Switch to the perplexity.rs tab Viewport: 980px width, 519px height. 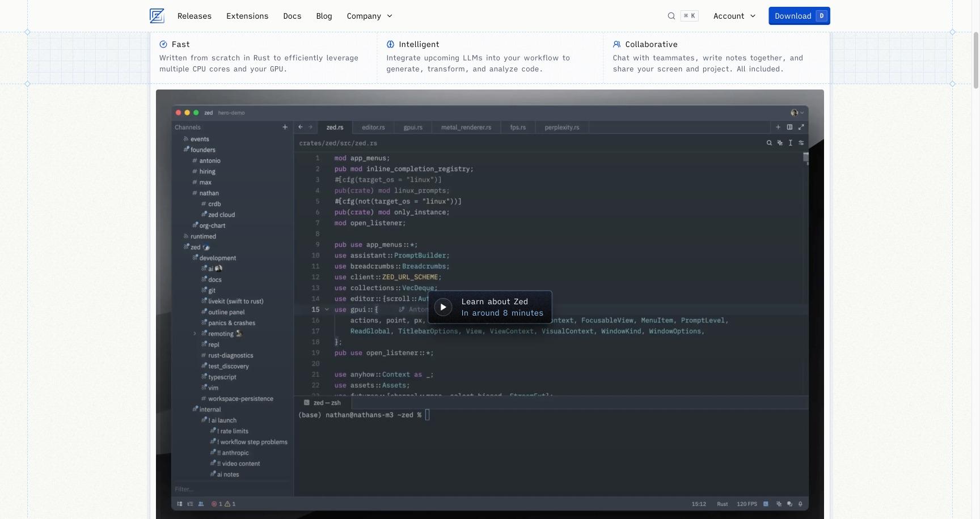click(x=562, y=127)
